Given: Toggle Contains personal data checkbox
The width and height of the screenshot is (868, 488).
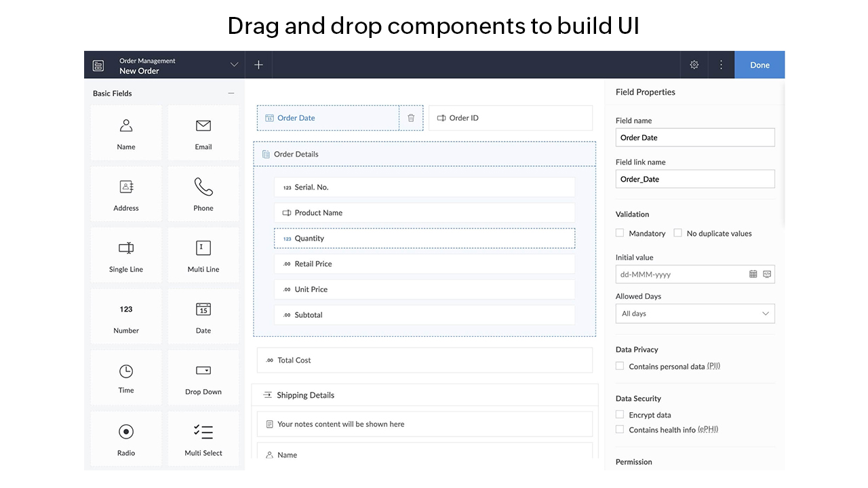Looking at the screenshot, I should coord(620,366).
